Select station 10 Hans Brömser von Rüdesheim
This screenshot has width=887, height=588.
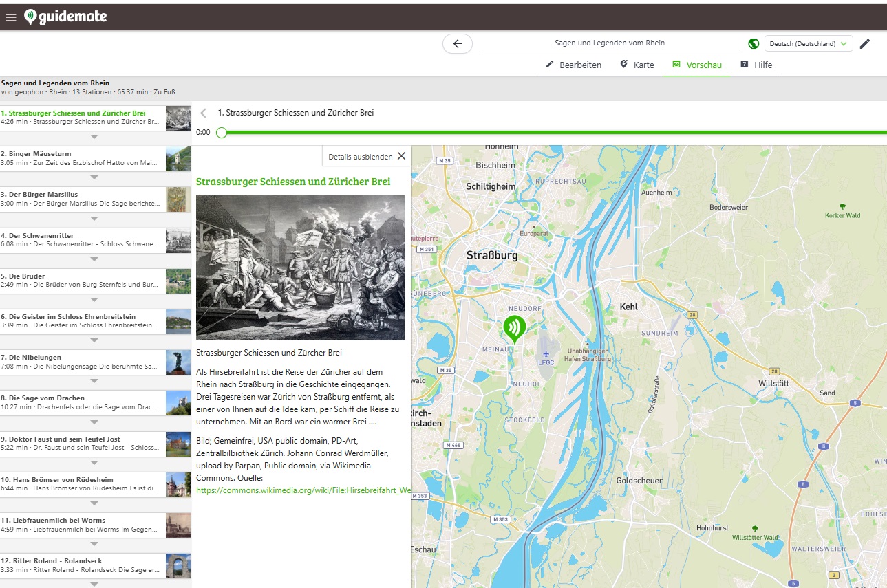[95, 483]
